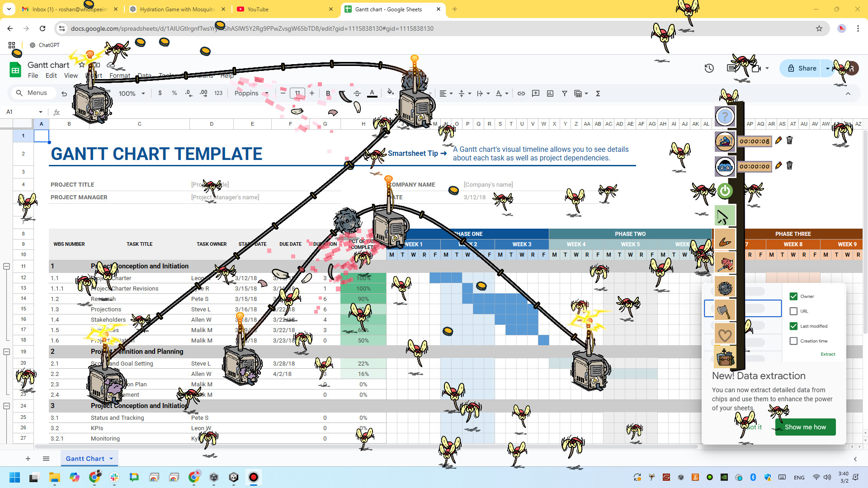This screenshot has height=488, width=868.
Task: Uncheck the Owner checkbox in the extraction panel
Action: 794,296
